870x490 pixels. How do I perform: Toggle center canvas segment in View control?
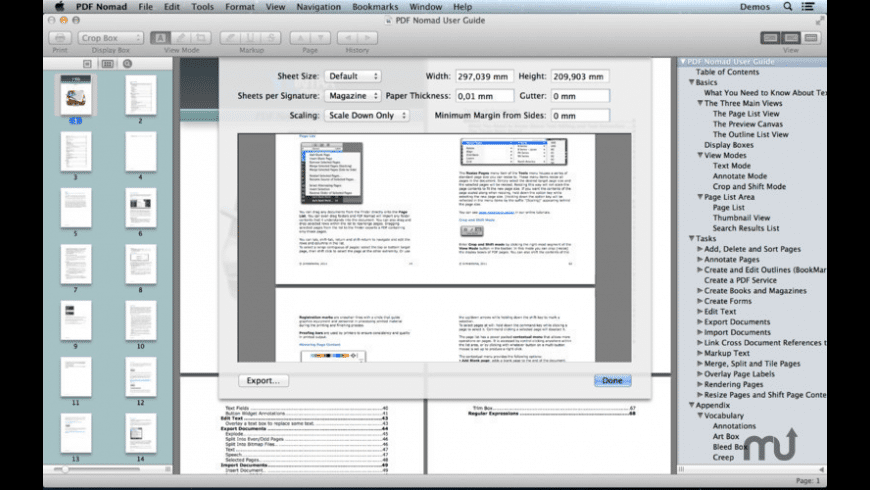click(791, 38)
